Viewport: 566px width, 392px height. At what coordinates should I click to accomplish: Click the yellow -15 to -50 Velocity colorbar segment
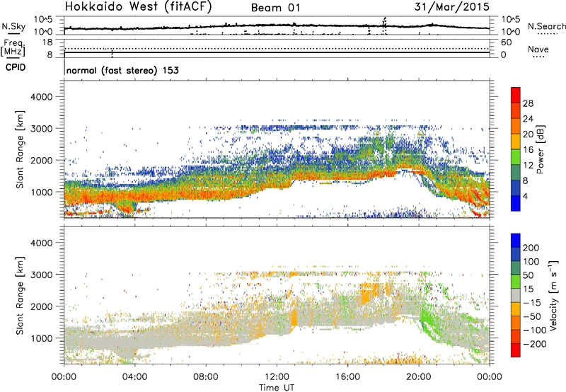point(516,309)
